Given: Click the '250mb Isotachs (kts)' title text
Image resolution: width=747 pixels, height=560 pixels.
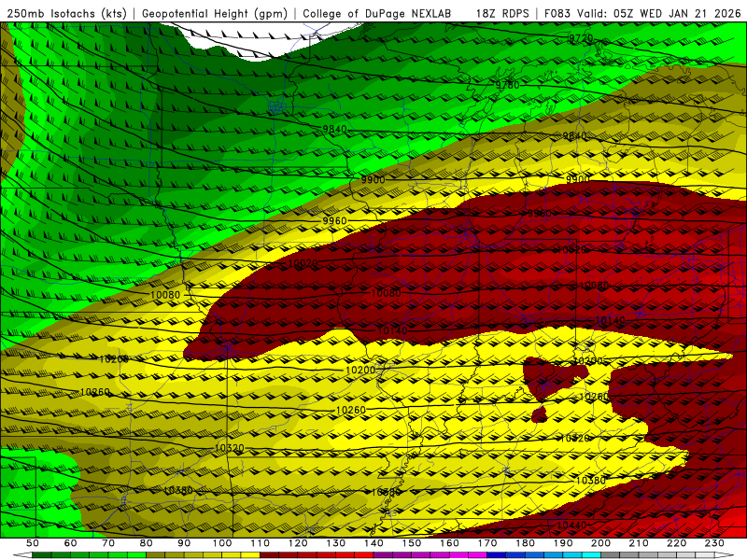Looking at the screenshot, I should pyautogui.click(x=66, y=13).
